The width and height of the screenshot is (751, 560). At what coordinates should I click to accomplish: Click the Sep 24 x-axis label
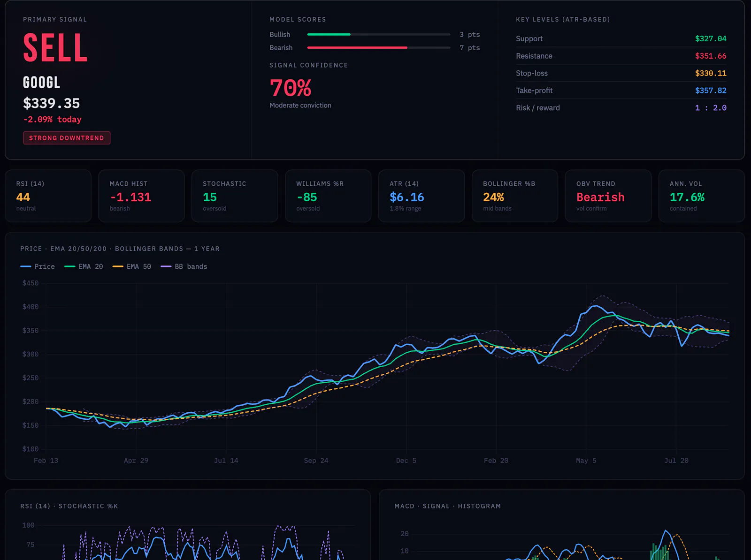[316, 461]
